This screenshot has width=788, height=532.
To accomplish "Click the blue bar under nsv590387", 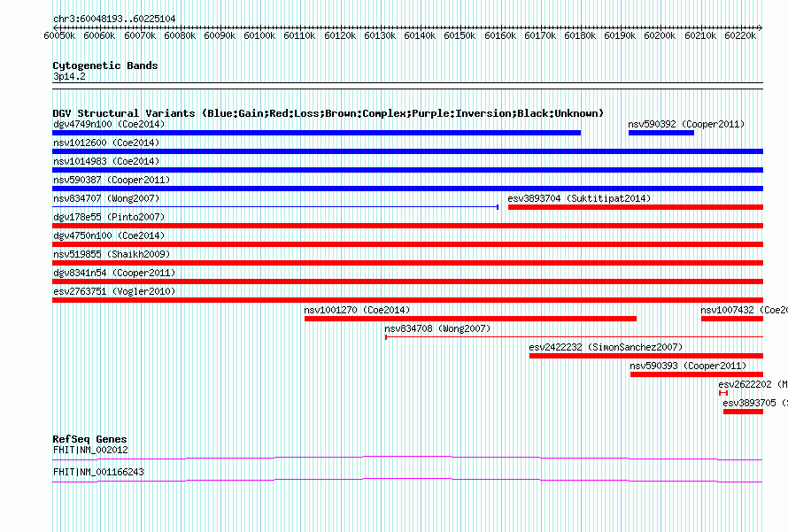I will (x=407, y=189).
